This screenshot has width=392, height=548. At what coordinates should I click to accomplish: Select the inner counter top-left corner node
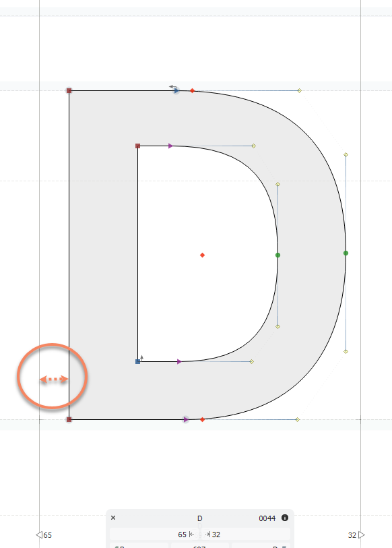pos(137,146)
